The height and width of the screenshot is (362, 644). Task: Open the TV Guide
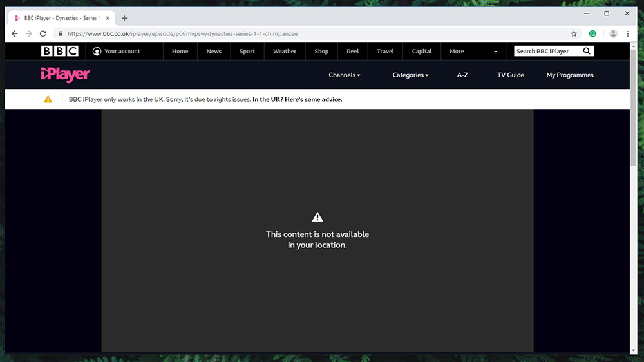(x=511, y=75)
